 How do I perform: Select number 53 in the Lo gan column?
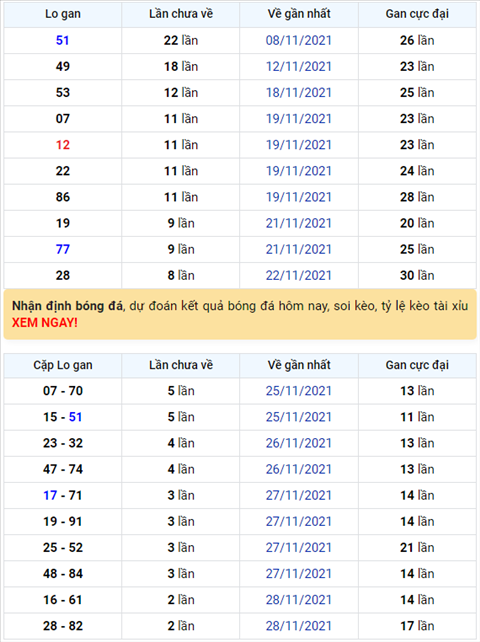63,93
